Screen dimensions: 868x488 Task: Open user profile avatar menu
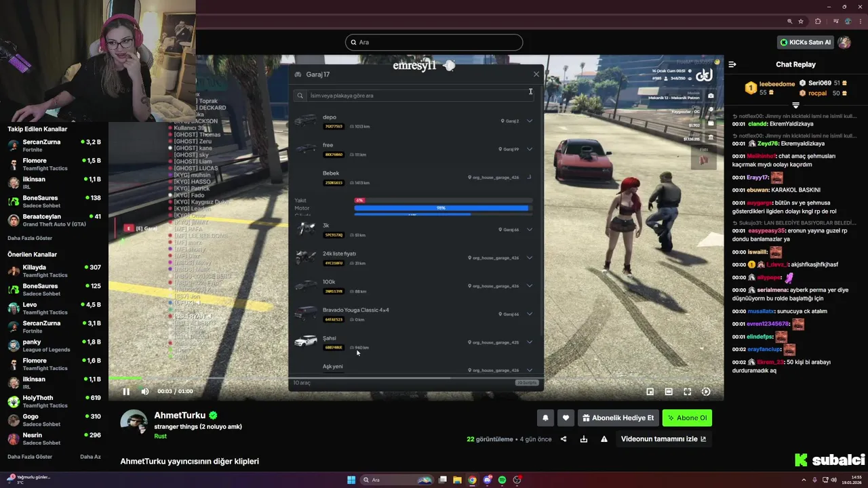(x=844, y=42)
